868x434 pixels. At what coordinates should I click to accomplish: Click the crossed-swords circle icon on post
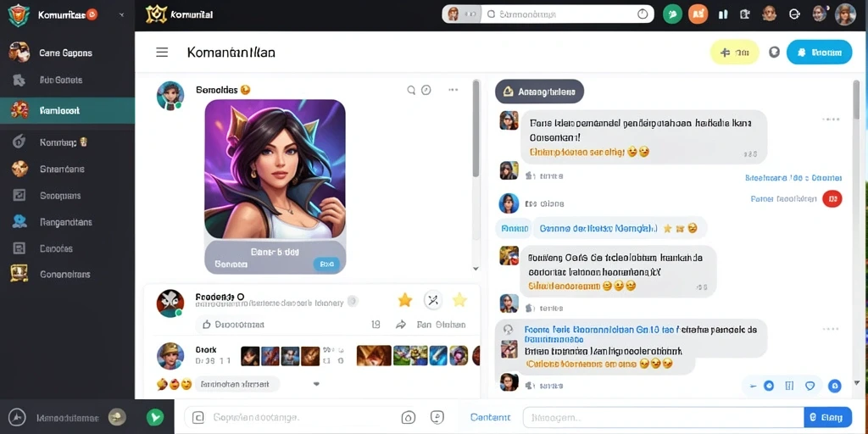(x=433, y=300)
